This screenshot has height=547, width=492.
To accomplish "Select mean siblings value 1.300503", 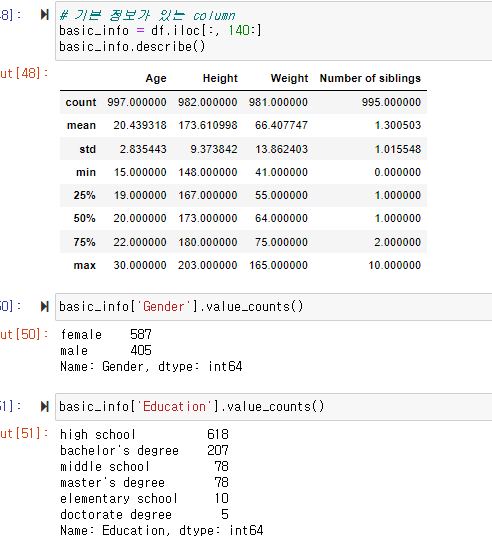I will pyautogui.click(x=398, y=125).
